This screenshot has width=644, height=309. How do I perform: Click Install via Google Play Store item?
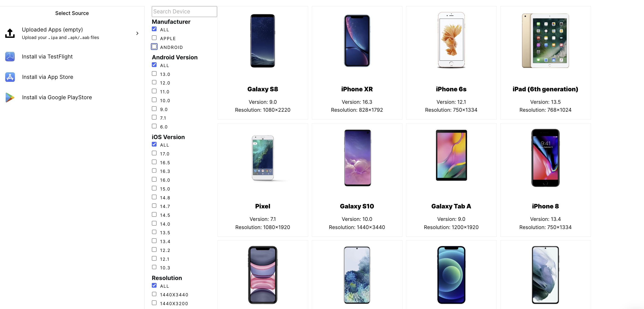57,98
